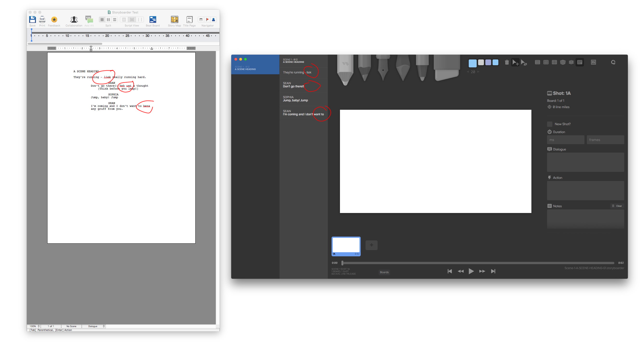
Task: Add a new board with the plus button
Action: [372, 245]
